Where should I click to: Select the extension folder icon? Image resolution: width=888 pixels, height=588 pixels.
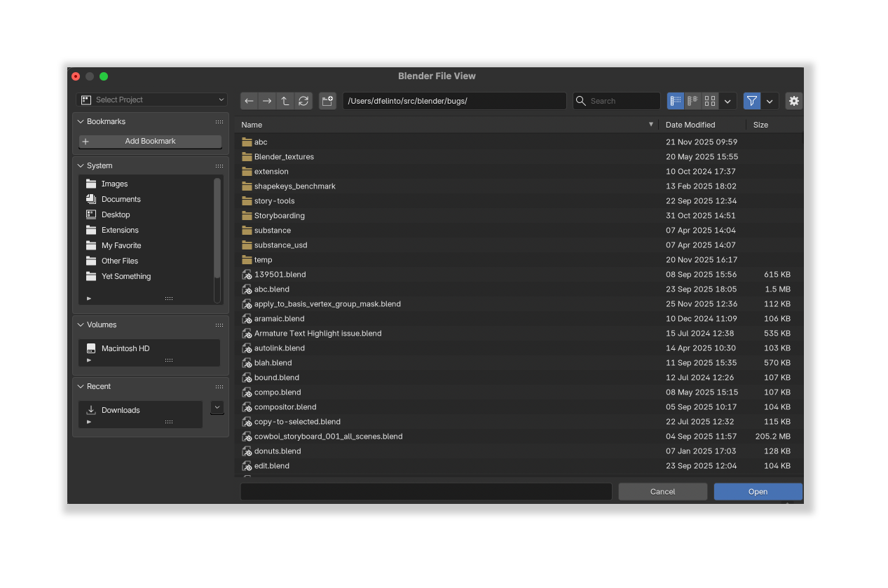[x=247, y=172]
